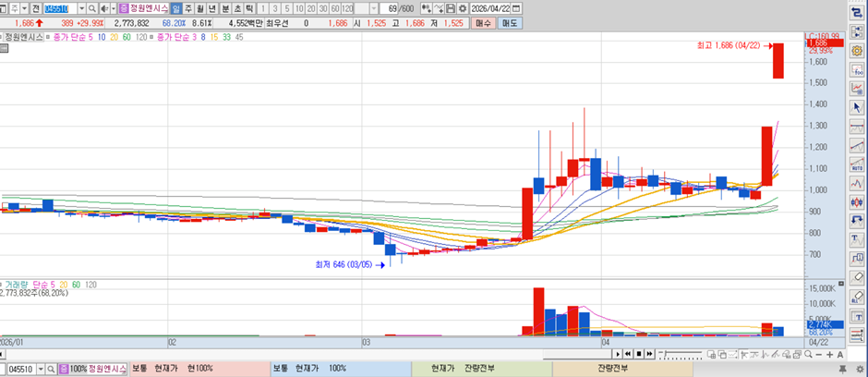
Task: Click the top link icon in right sidebar
Action: click(x=858, y=13)
